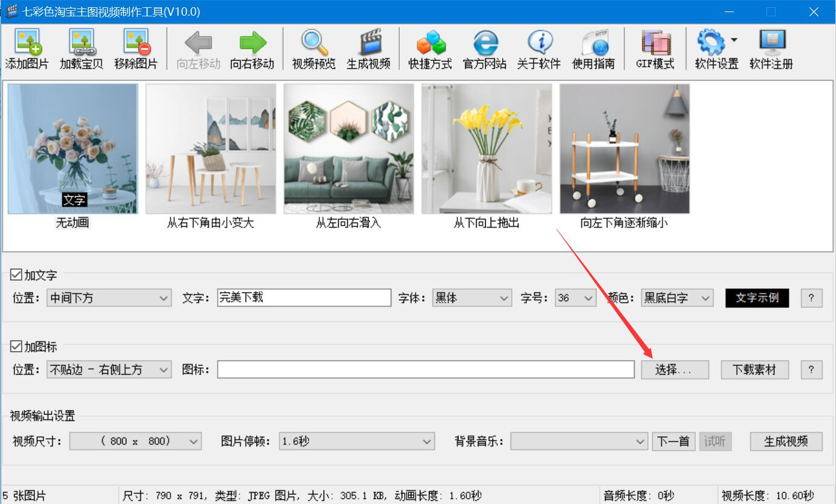The width and height of the screenshot is (836, 504).
Task: Click the 向左移动 left arrow icon
Action: 198,43
